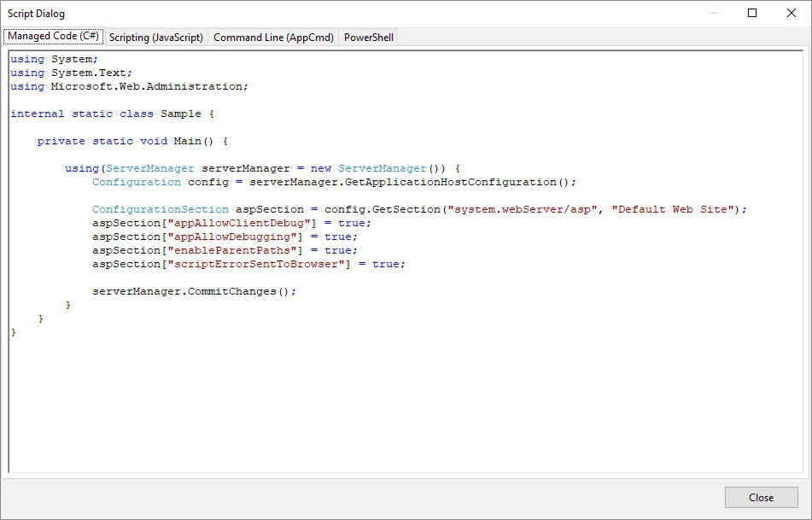Close the Script Dialog using X icon

pyautogui.click(x=792, y=13)
